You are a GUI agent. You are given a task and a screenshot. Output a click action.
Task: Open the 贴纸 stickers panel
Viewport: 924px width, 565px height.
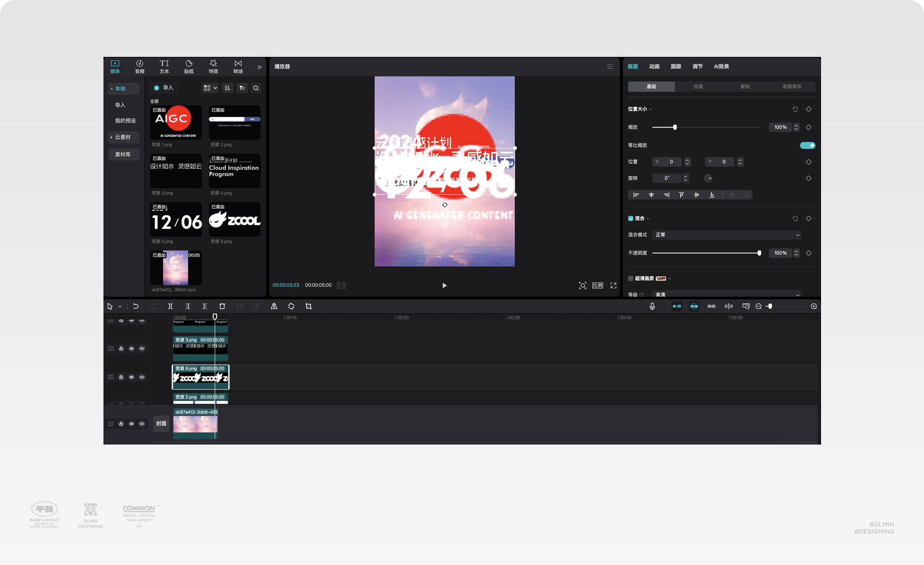(x=189, y=66)
